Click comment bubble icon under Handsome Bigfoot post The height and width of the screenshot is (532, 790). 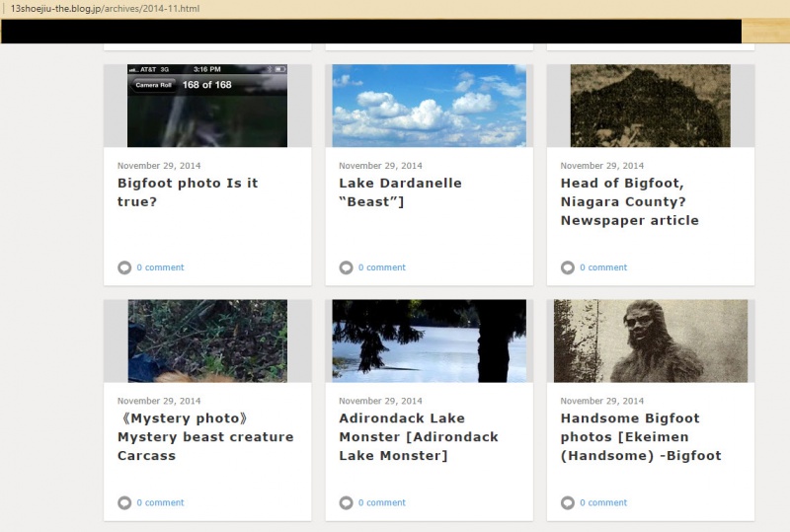tap(568, 502)
